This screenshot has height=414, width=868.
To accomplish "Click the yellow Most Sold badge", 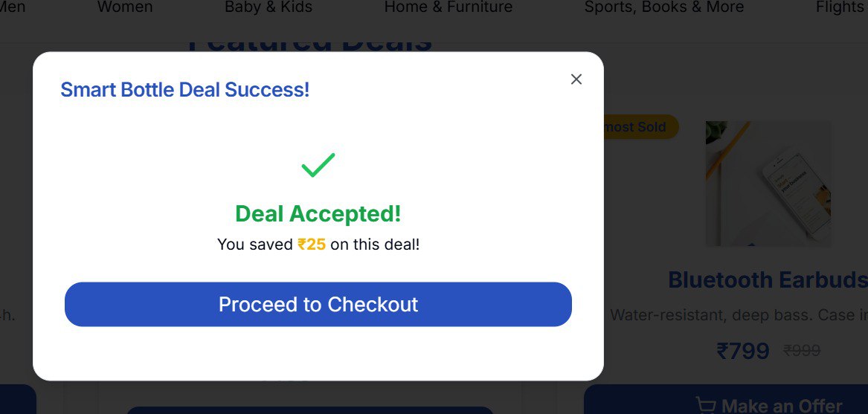I will pyautogui.click(x=637, y=127).
